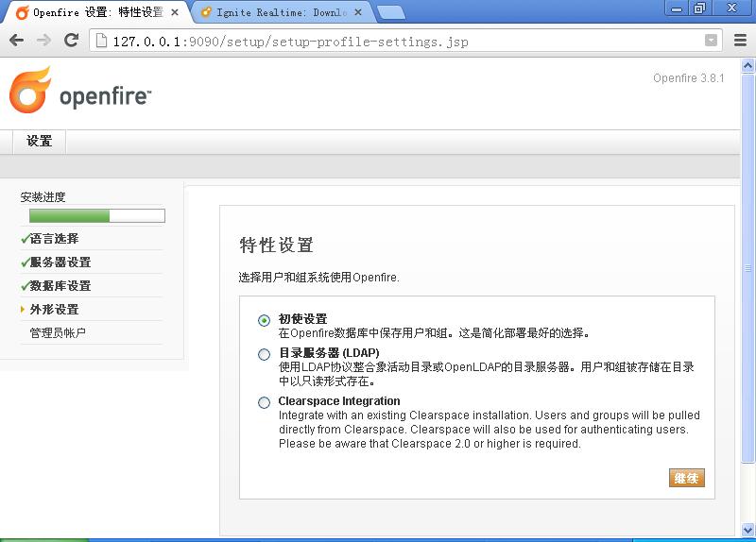Click the scrollbar up arrow

coord(747,65)
